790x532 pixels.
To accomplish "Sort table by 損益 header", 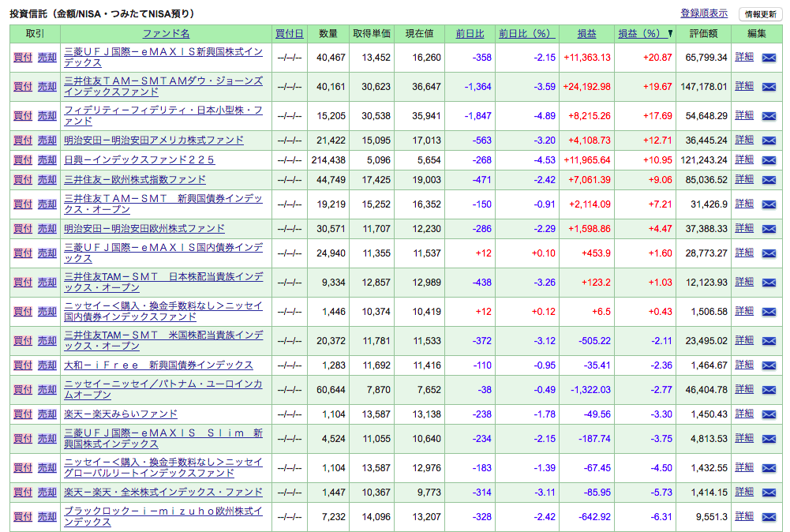I will pyautogui.click(x=586, y=33).
